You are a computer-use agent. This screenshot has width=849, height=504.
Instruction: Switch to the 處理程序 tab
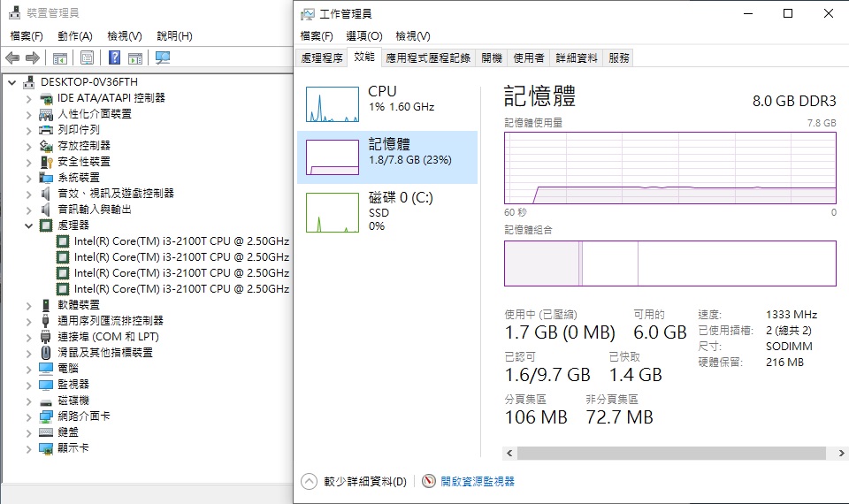pos(322,58)
